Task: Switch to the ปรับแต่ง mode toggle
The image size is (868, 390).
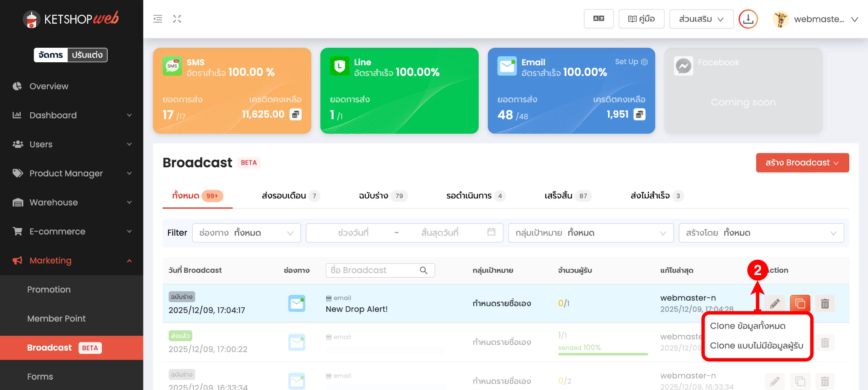Action: pos(87,55)
